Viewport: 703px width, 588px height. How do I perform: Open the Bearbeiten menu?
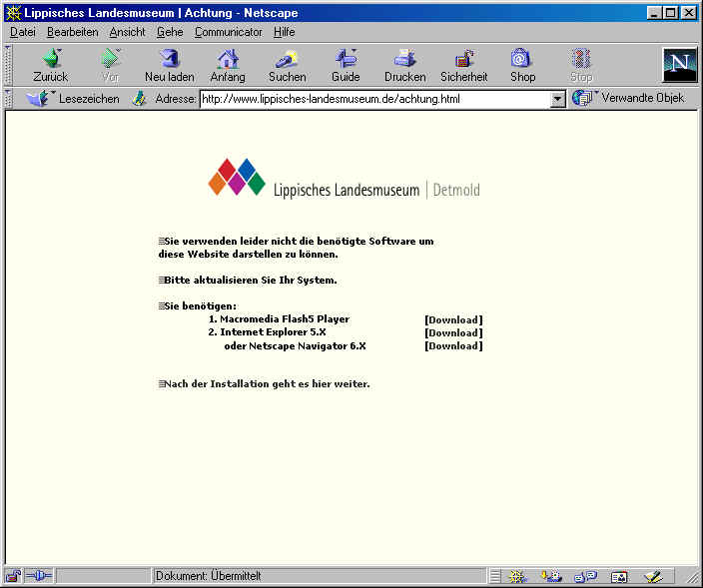click(x=73, y=32)
